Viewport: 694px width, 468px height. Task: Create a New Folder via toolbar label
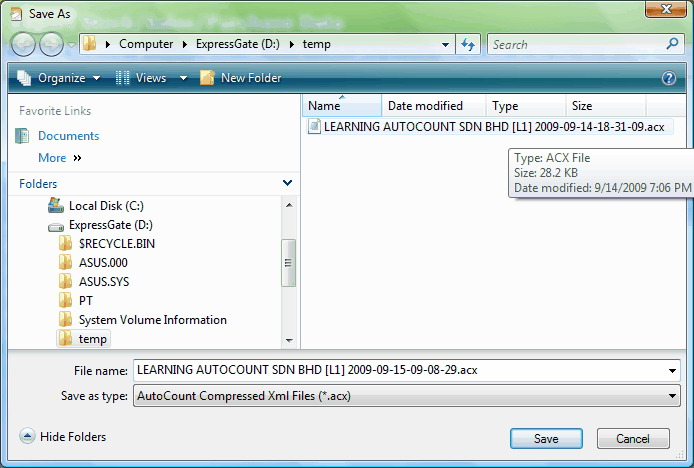pos(251,78)
